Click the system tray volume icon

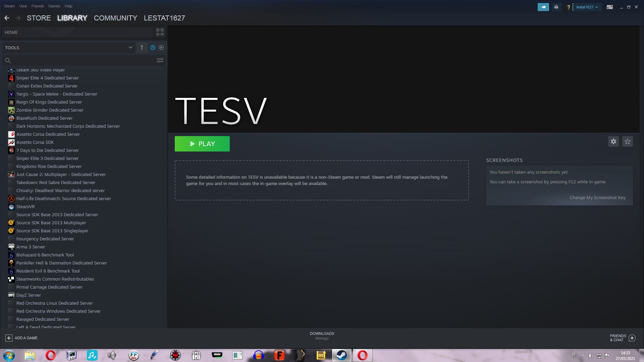point(591,356)
